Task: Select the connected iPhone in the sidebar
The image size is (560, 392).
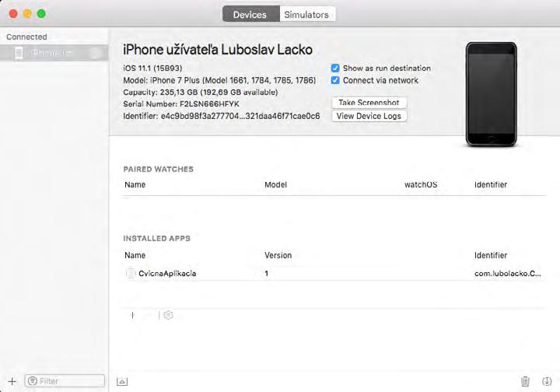Action: (x=54, y=53)
